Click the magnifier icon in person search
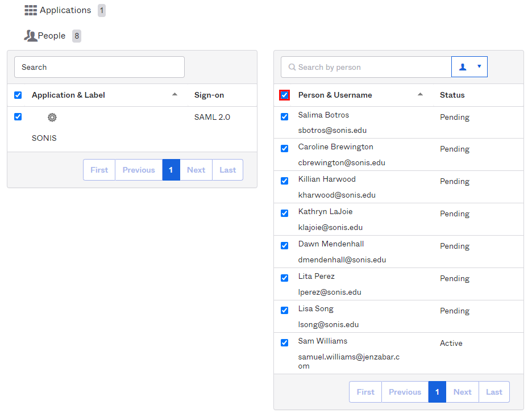The height and width of the screenshot is (414, 532). (292, 67)
